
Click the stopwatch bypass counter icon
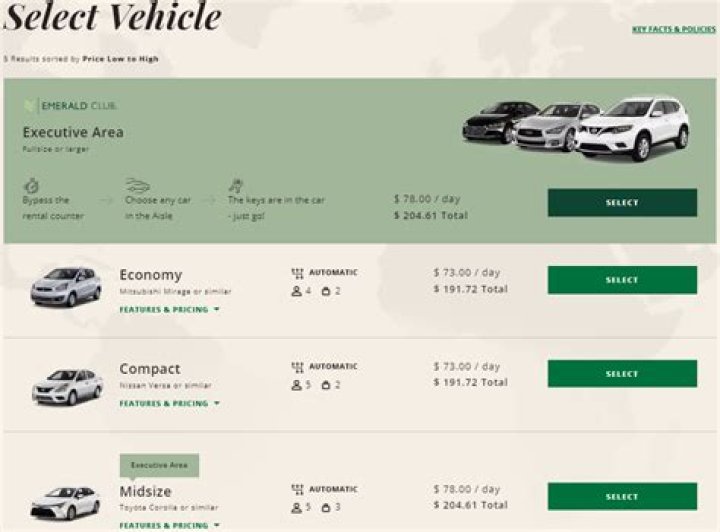32,186
